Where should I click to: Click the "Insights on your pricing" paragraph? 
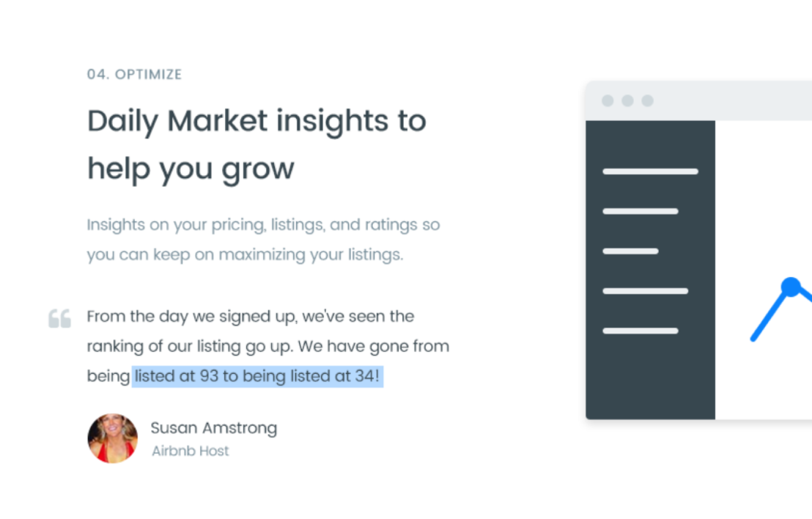coord(262,224)
